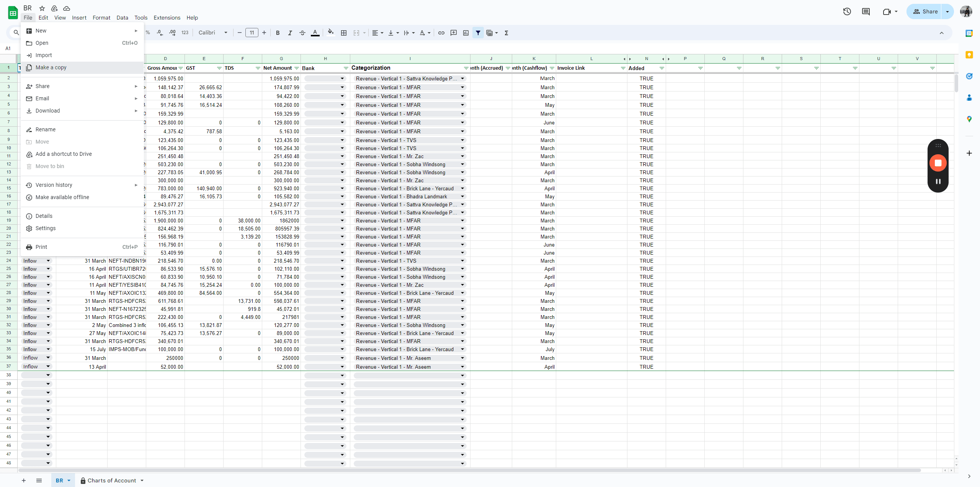This screenshot has width=980, height=487.
Task: Select column G header
Action: (281, 59)
